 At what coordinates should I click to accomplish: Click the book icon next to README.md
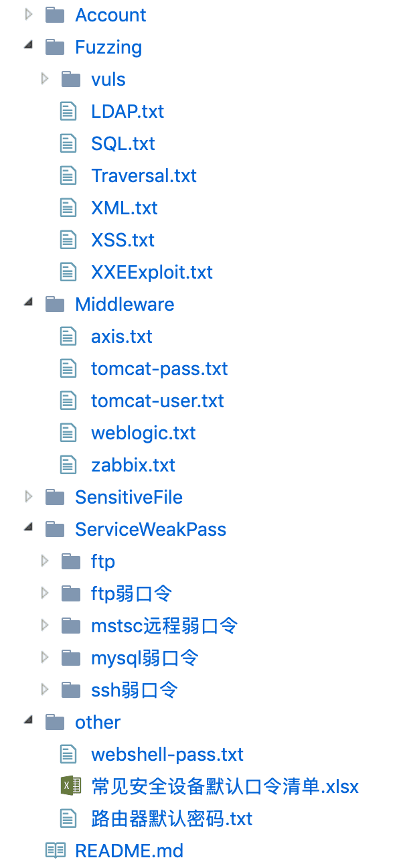pos(55,851)
